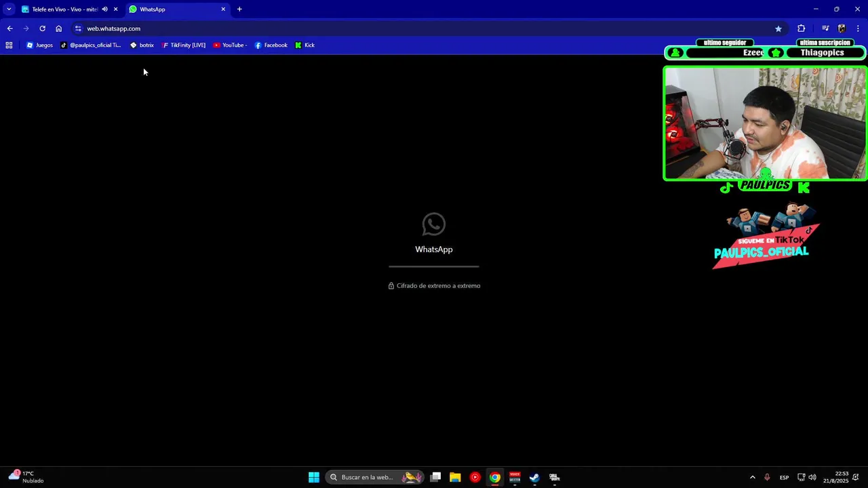The image size is (868, 488).
Task: Open the Facebook bookmark
Action: coord(271,45)
